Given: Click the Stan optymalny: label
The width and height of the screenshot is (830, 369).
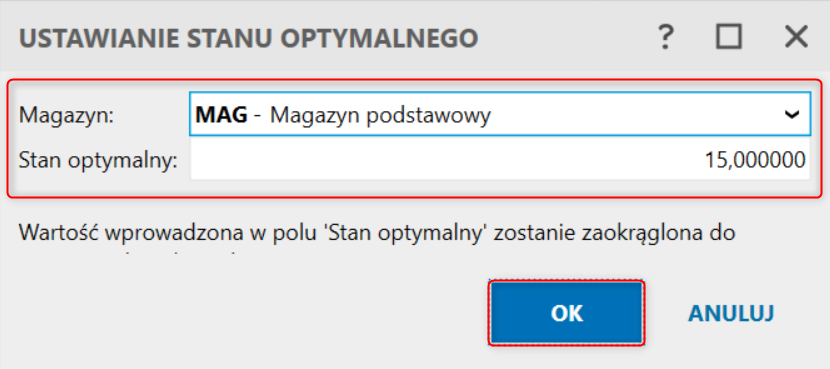Looking at the screenshot, I should (x=97, y=160).
